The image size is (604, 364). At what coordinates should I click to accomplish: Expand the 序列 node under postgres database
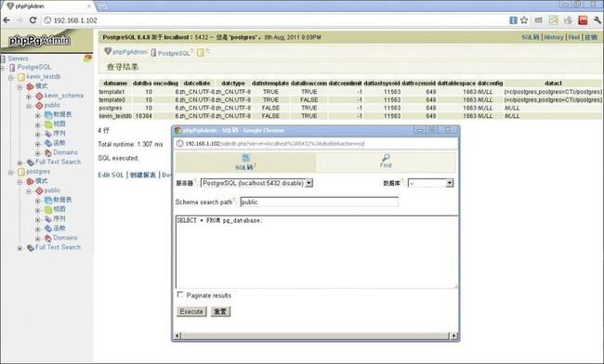[37, 220]
